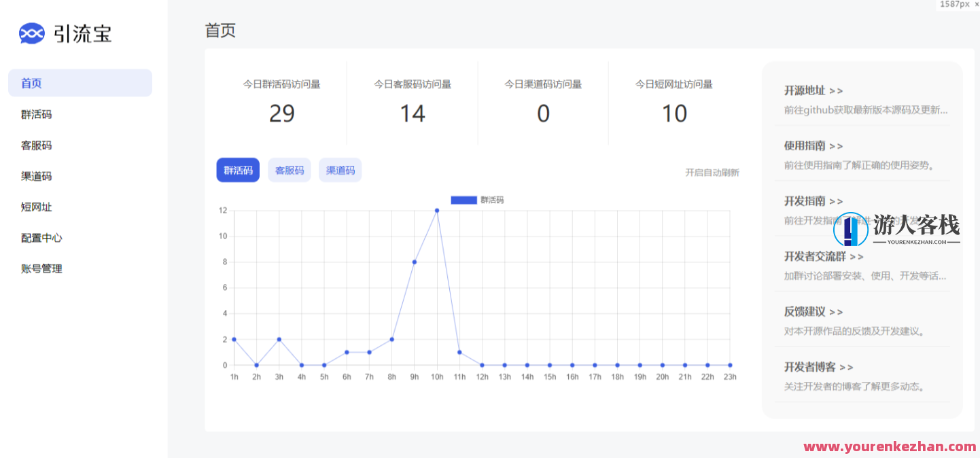The width and height of the screenshot is (980, 458).
Task: Switch chart to 群活码 tab
Action: (238, 171)
